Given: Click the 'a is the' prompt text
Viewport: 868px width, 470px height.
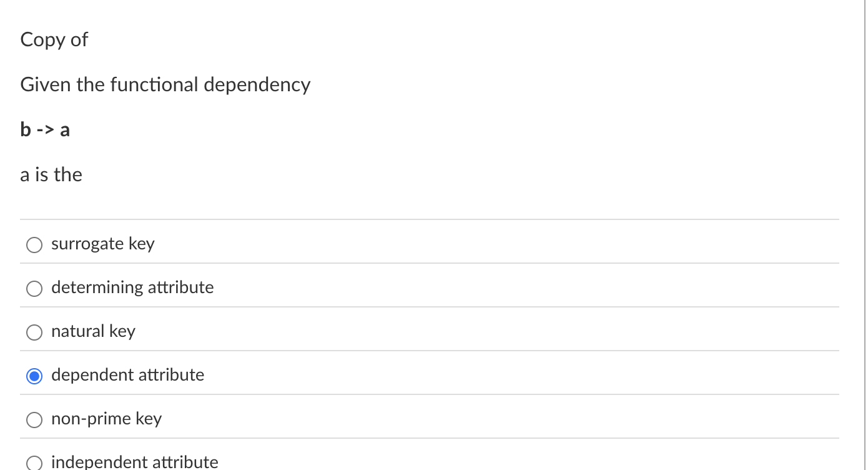Looking at the screenshot, I should (51, 174).
